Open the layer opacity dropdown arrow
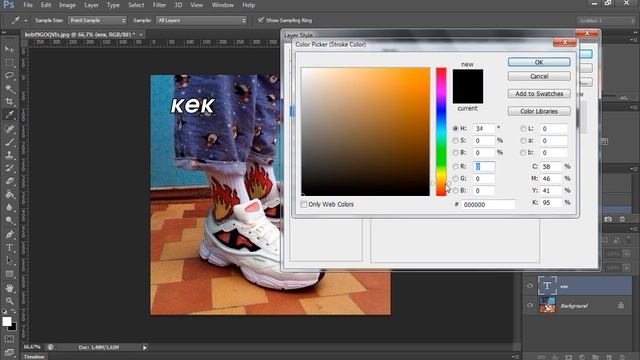The image size is (640, 360). (x=627, y=253)
